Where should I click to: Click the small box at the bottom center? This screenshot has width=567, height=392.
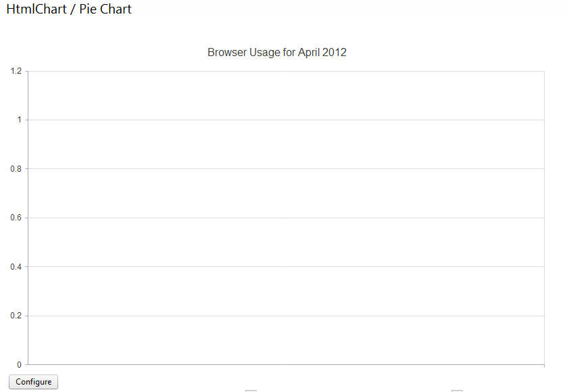tap(251, 390)
